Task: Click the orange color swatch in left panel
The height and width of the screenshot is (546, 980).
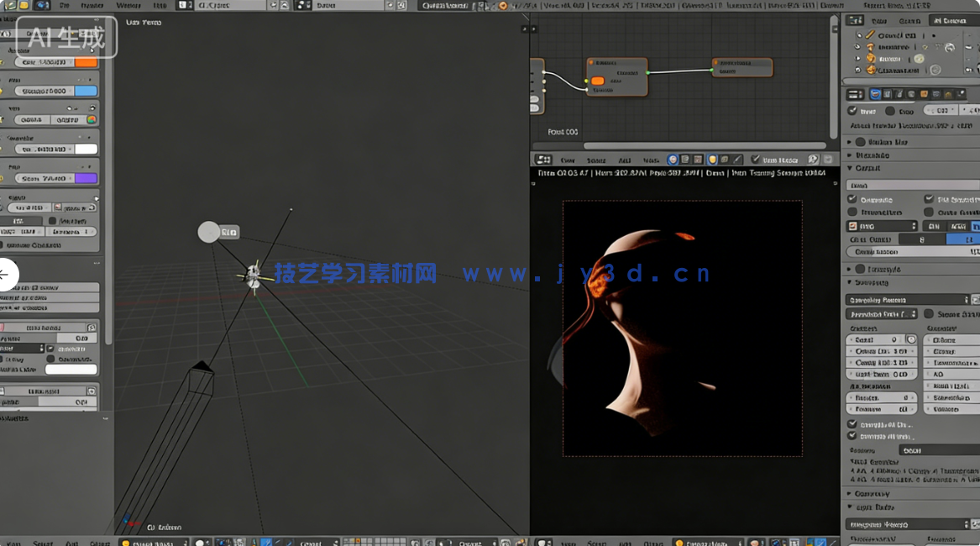Action: pyautogui.click(x=86, y=62)
